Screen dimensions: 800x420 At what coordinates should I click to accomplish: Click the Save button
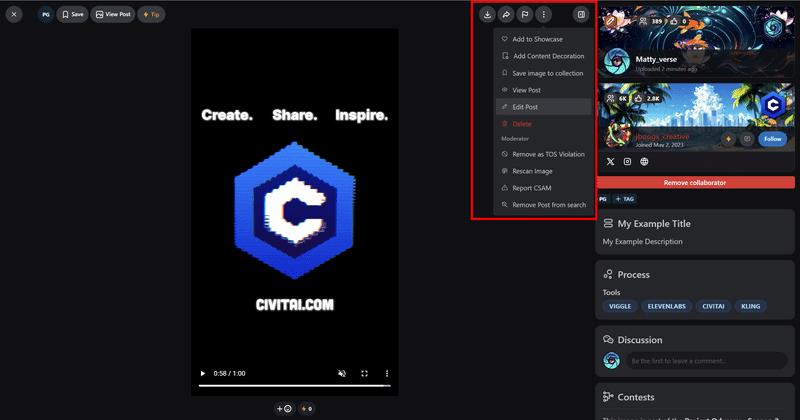pos(72,14)
